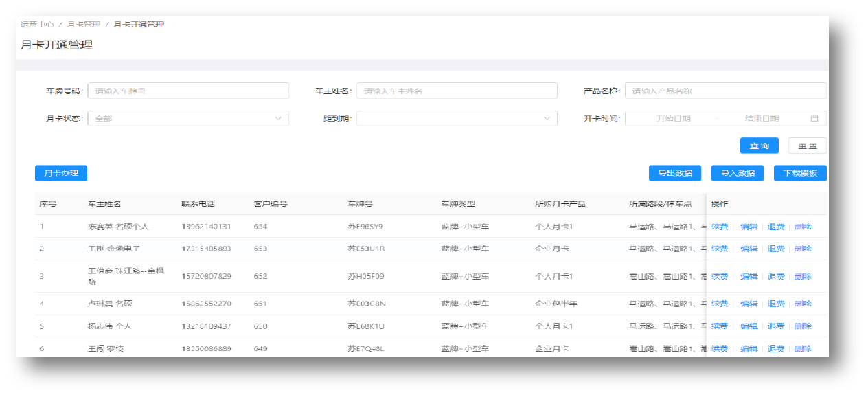
Task: Download the template with 下载模板 button
Action: click(799, 172)
